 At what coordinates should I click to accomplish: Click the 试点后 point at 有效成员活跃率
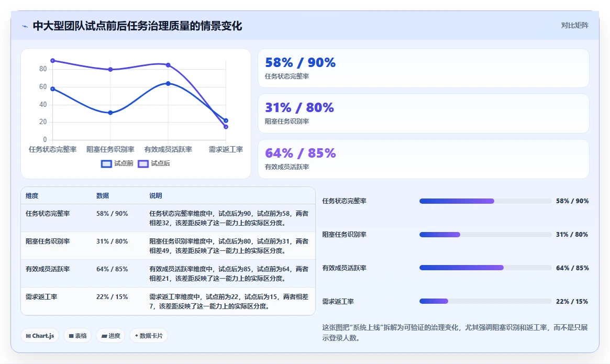(x=168, y=65)
